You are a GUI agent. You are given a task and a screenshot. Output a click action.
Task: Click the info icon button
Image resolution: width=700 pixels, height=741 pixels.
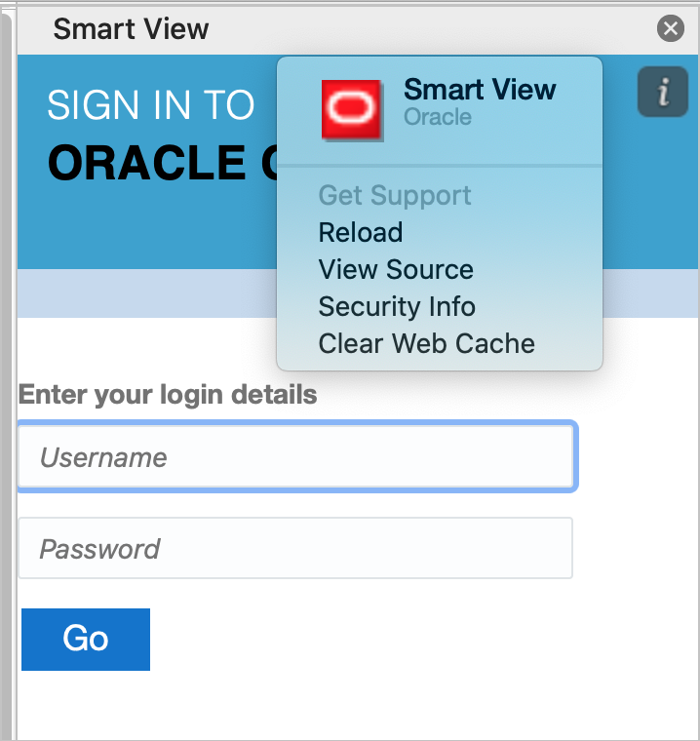663,93
